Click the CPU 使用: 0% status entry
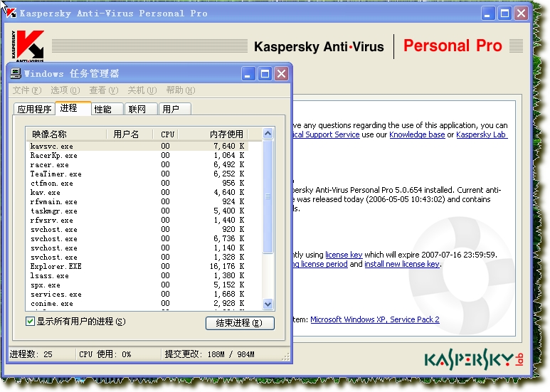550x392 pixels. [x=118, y=354]
